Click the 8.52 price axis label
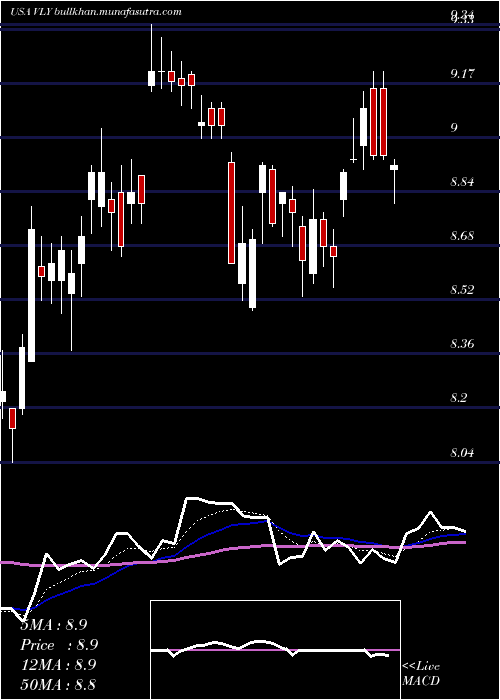The image size is (500, 700). tap(462, 290)
